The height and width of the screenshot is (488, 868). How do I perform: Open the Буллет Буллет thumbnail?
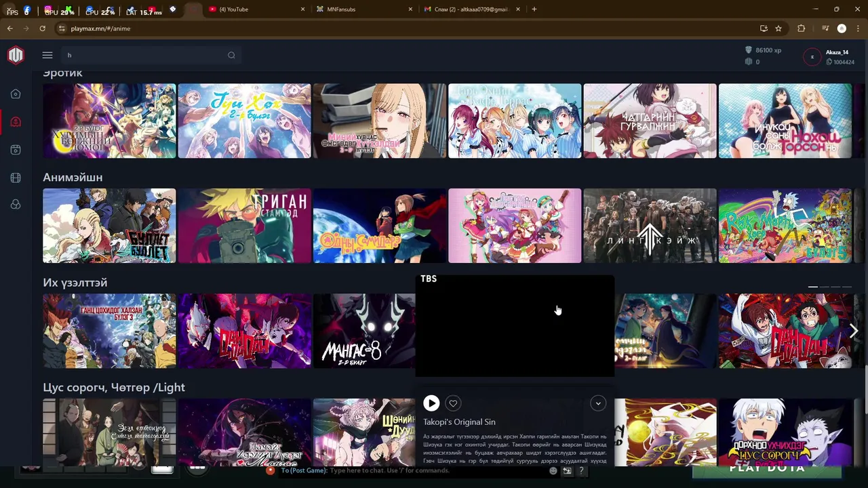(109, 226)
